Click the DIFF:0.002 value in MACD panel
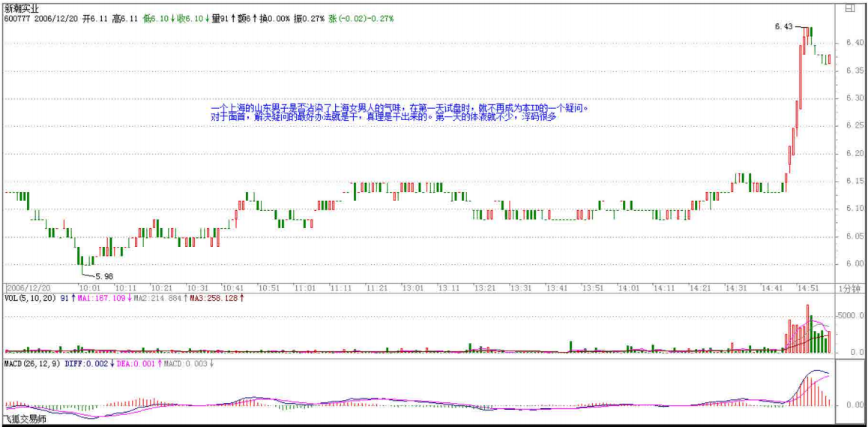This screenshot has height=427, width=868. (88, 364)
